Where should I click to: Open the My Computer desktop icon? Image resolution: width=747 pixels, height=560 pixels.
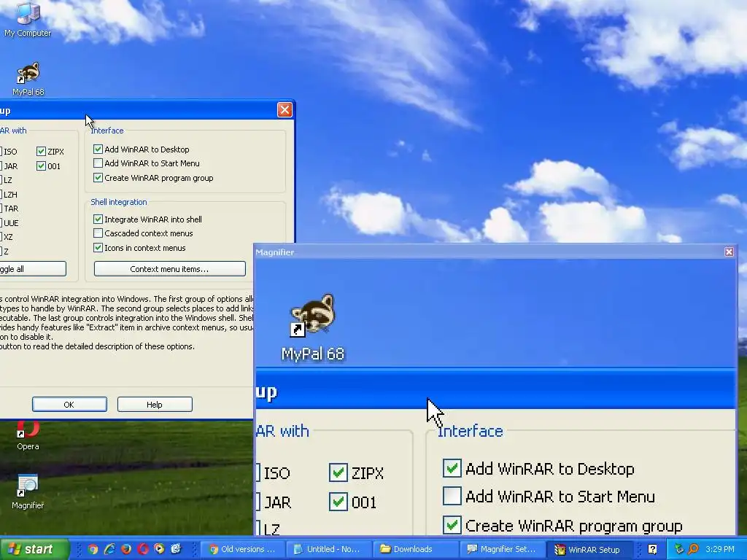[x=28, y=19]
